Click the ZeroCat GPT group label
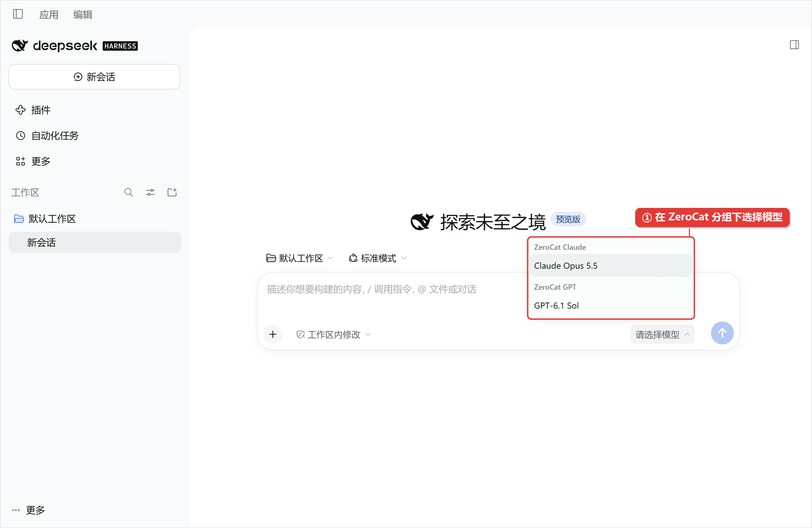This screenshot has height=528, width=812. pyautogui.click(x=555, y=287)
